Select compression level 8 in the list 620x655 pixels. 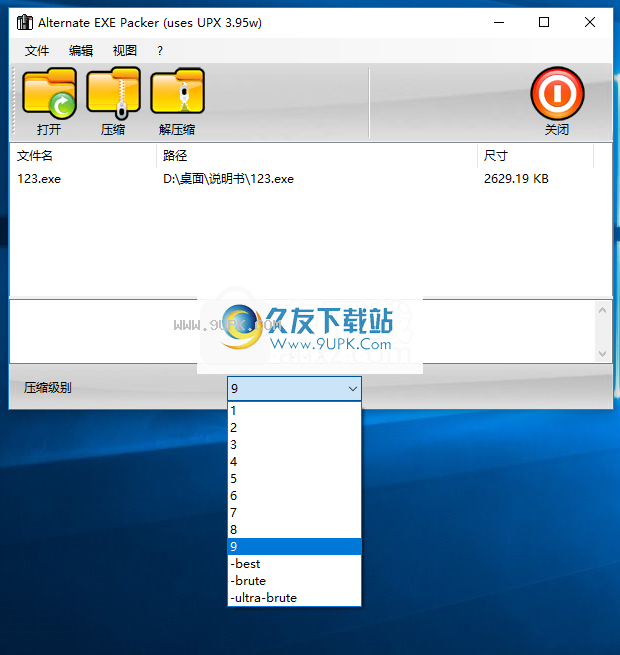(x=295, y=530)
